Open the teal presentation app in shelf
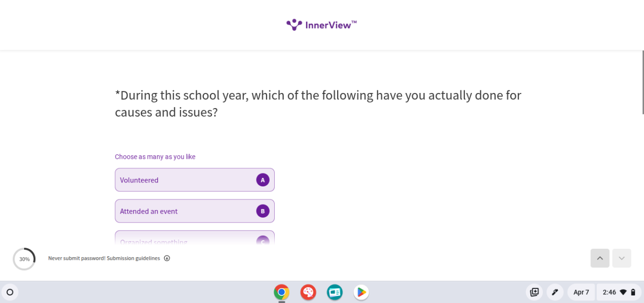The width and height of the screenshot is (644, 303). click(335, 292)
